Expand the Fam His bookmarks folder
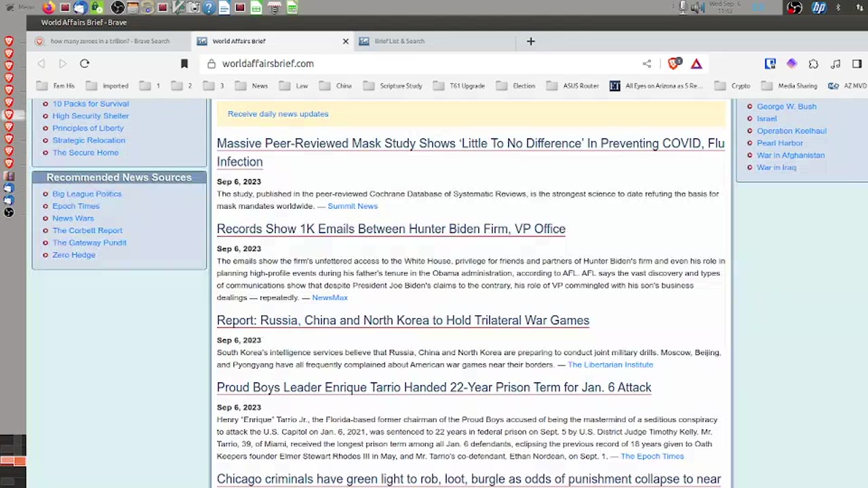Image resolution: width=868 pixels, height=488 pixels. pos(56,86)
